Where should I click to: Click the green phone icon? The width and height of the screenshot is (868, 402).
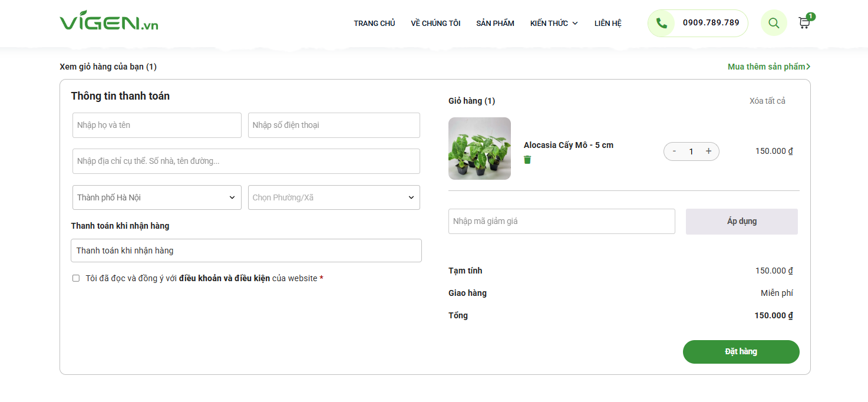(662, 23)
